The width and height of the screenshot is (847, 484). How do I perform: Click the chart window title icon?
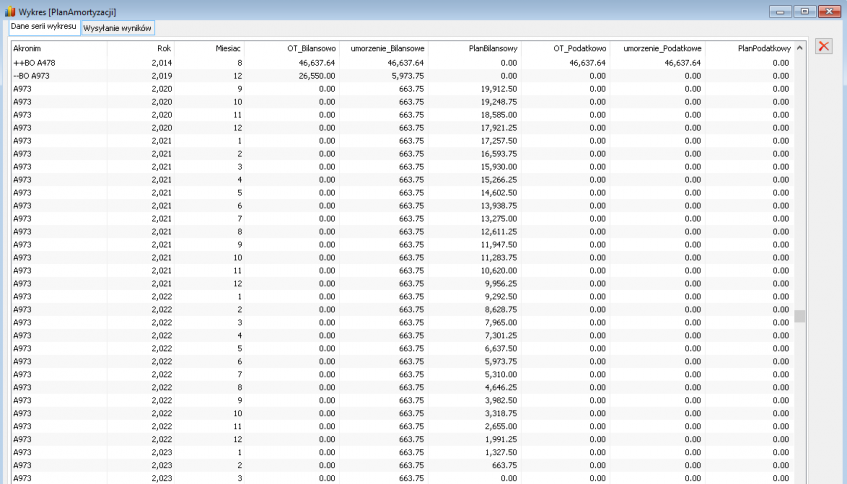(10, 11)
